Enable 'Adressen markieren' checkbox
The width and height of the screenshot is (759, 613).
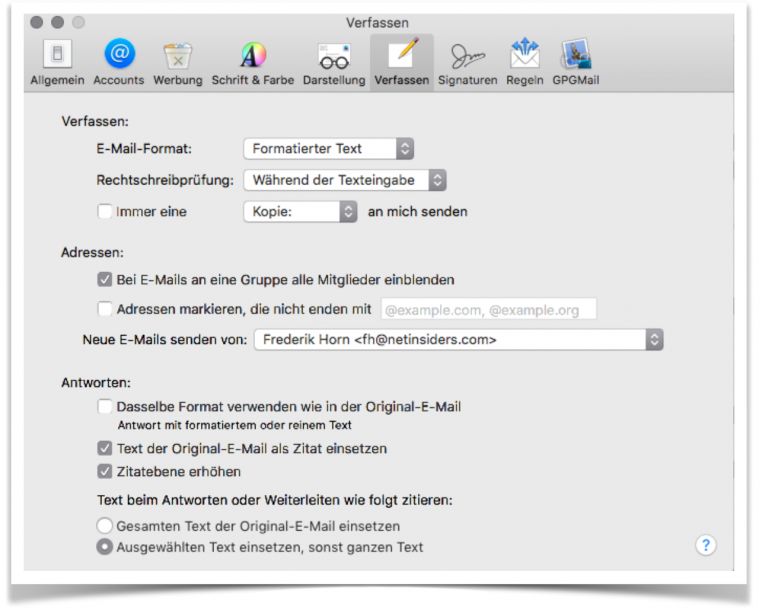coord(105,309)
